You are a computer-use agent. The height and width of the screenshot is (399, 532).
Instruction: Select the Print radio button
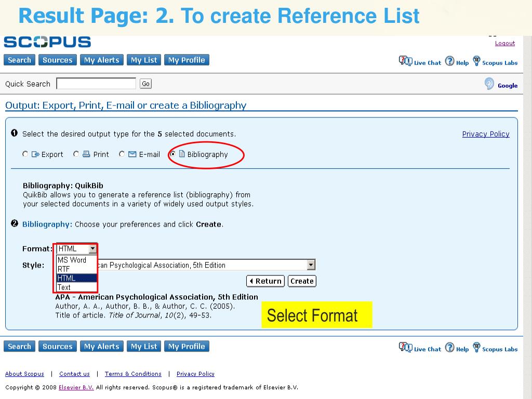click(x=76, y=154)
